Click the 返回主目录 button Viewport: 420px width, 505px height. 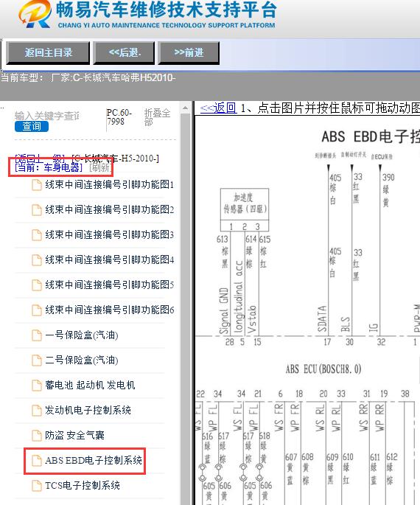[48, 53]
